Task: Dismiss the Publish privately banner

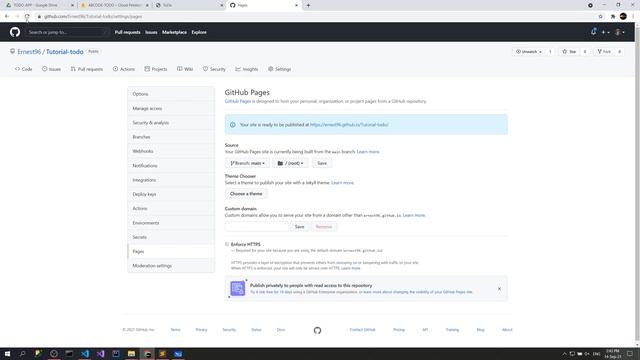Action: [x=499, y=289]
